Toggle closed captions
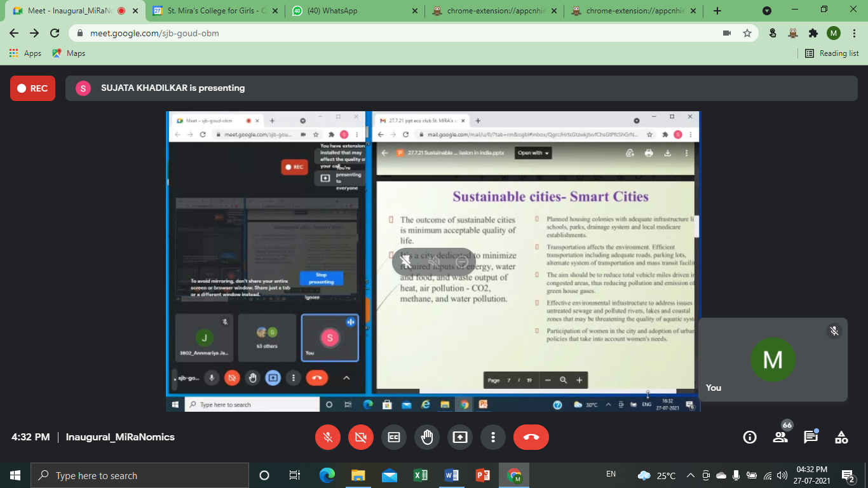The height and width of the screenshot is (488, 868). coord(394,437)
